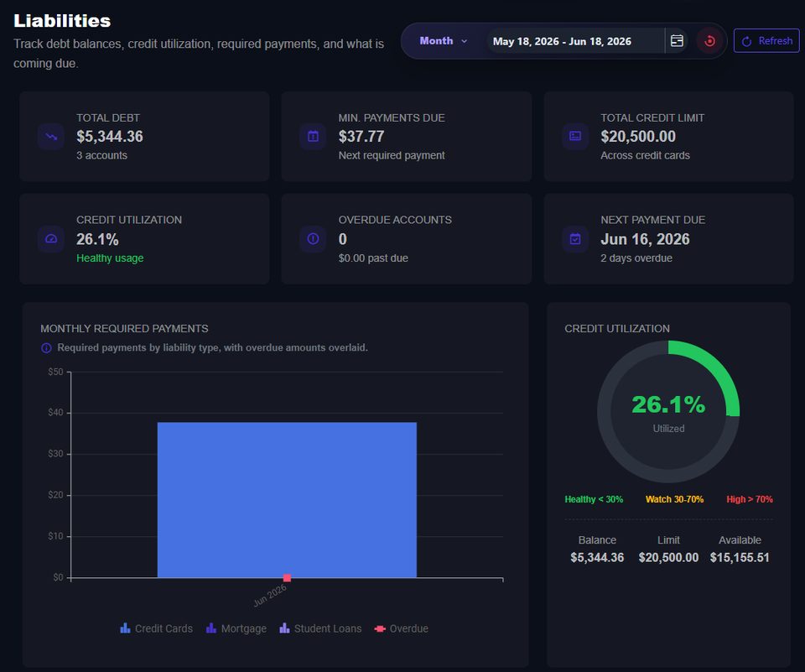Image resolution: width=805 pixels, height=672 pixels.
Task: Click the red reset date range icon
Action: pyautogui.click(x=709, y=41)
